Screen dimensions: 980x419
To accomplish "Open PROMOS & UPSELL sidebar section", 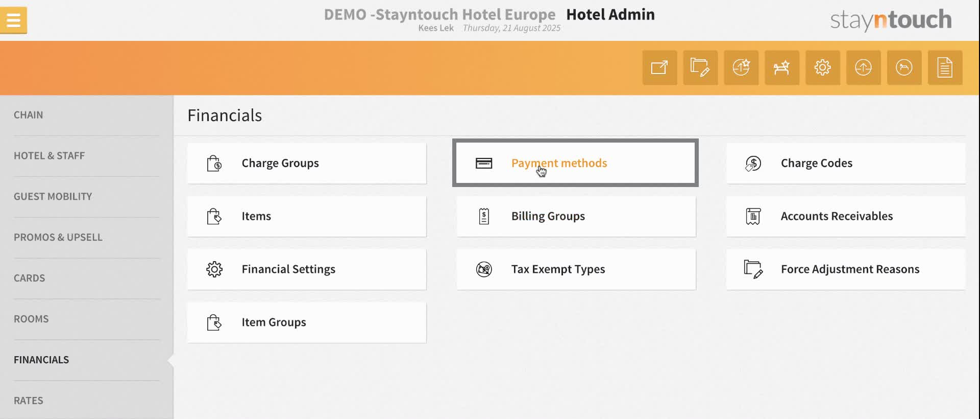I will 58,238.
